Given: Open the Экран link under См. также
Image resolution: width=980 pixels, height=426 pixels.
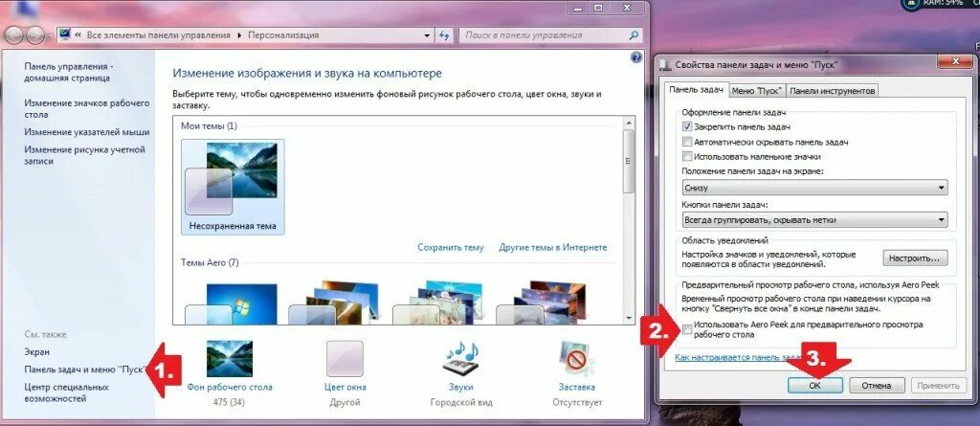Looking at the screenshot, I should click(x=36, y=352).
